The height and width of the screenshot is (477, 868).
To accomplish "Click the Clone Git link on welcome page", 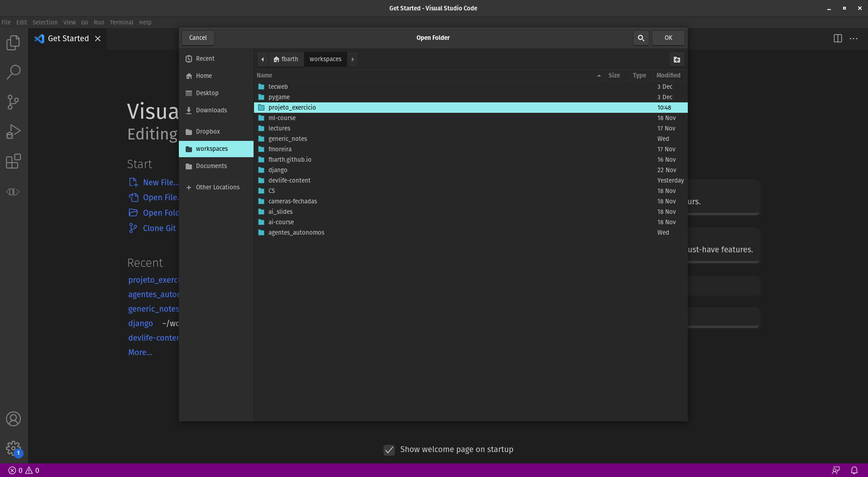I will click(x=153, y=228).
